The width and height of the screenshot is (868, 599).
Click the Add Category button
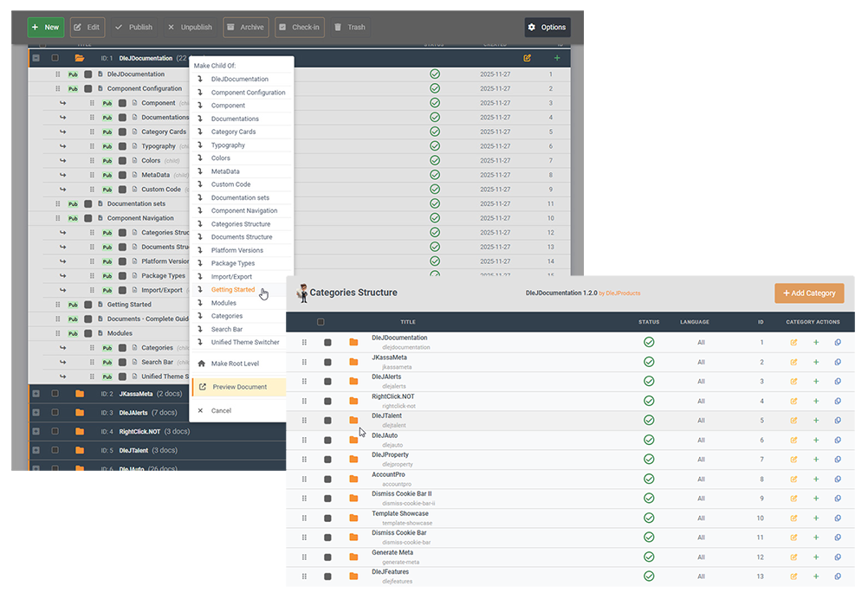pos(809,293)
